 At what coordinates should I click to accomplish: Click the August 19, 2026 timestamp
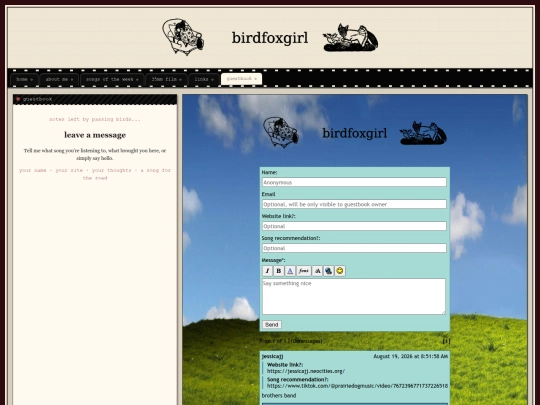point(411,356)
